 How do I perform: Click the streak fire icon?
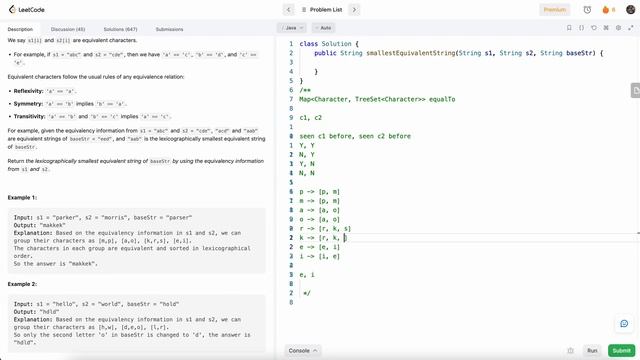605,9
